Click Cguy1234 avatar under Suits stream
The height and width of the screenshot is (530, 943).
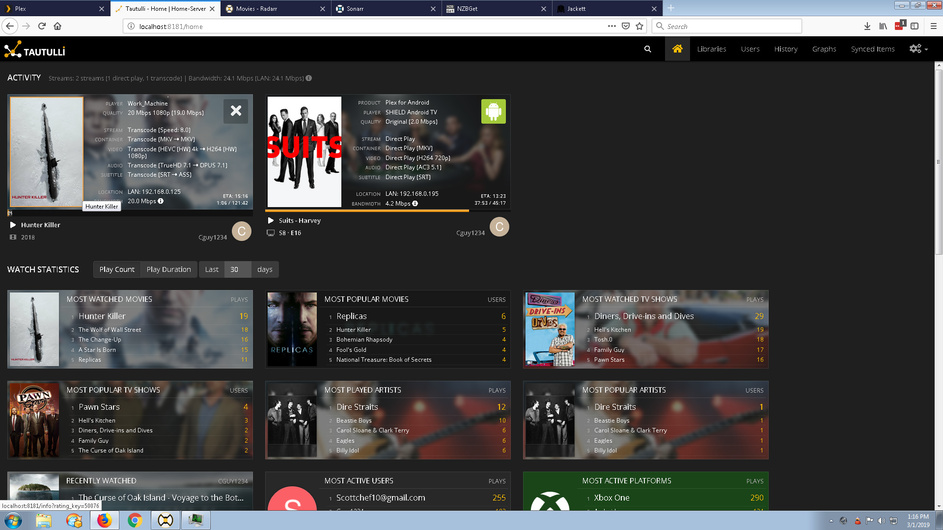click(499, 227)
